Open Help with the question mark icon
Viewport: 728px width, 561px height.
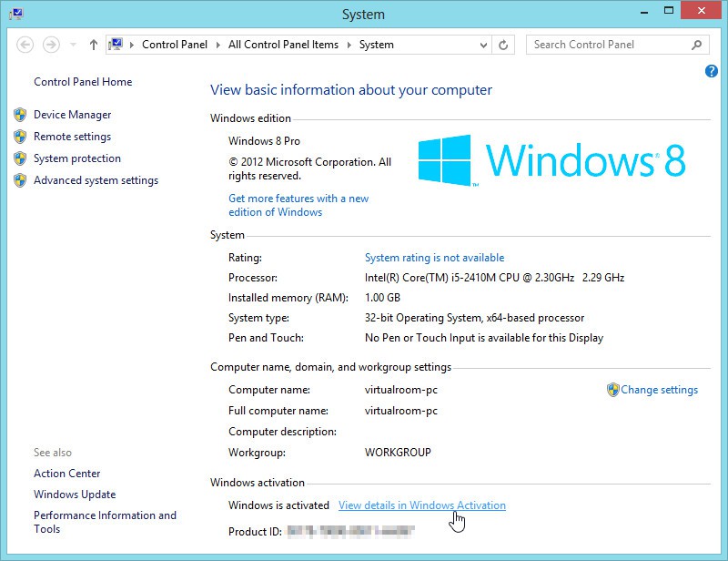point(711,71)
